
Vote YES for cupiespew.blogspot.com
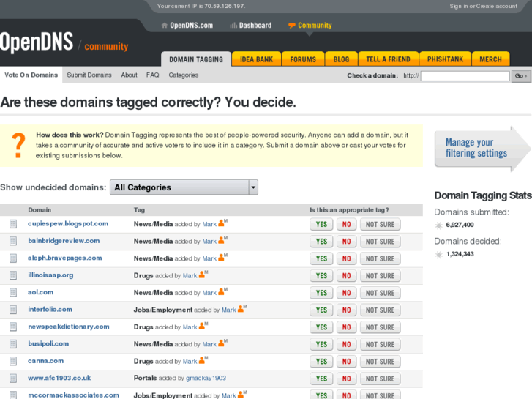pyautogui.click(x=321, y=225)
